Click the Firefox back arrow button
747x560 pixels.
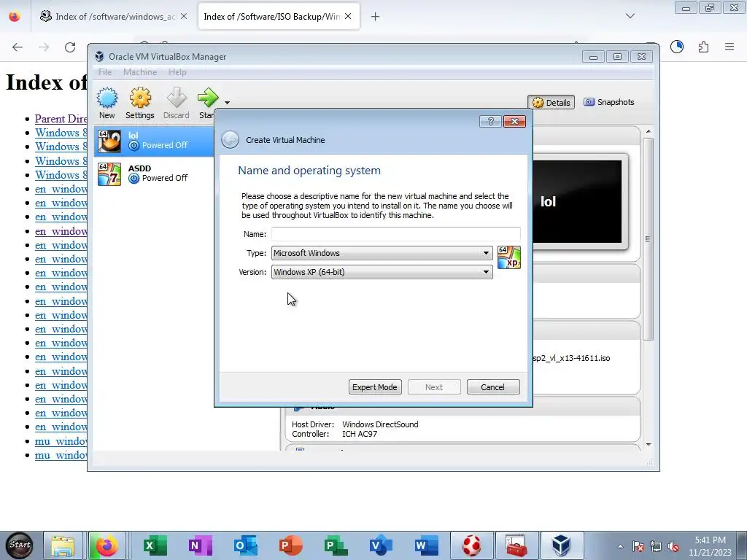point(18,47)
